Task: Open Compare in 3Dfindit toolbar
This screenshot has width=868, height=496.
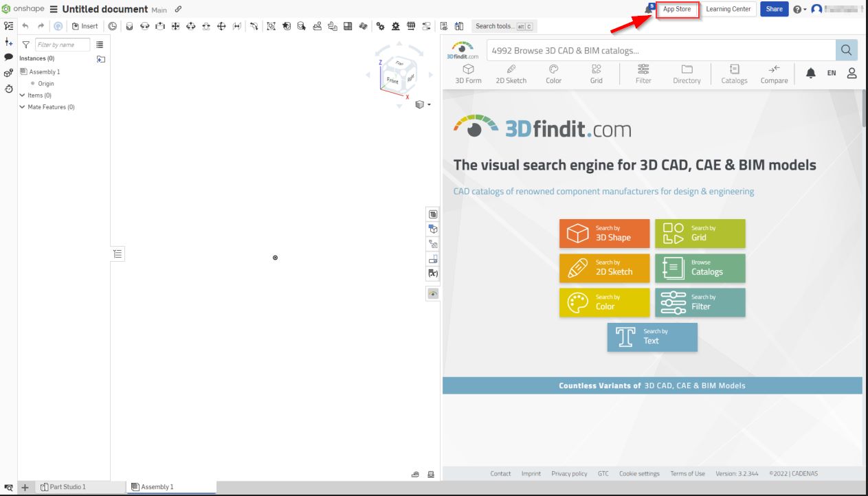Action: click(x=774, y=74)
